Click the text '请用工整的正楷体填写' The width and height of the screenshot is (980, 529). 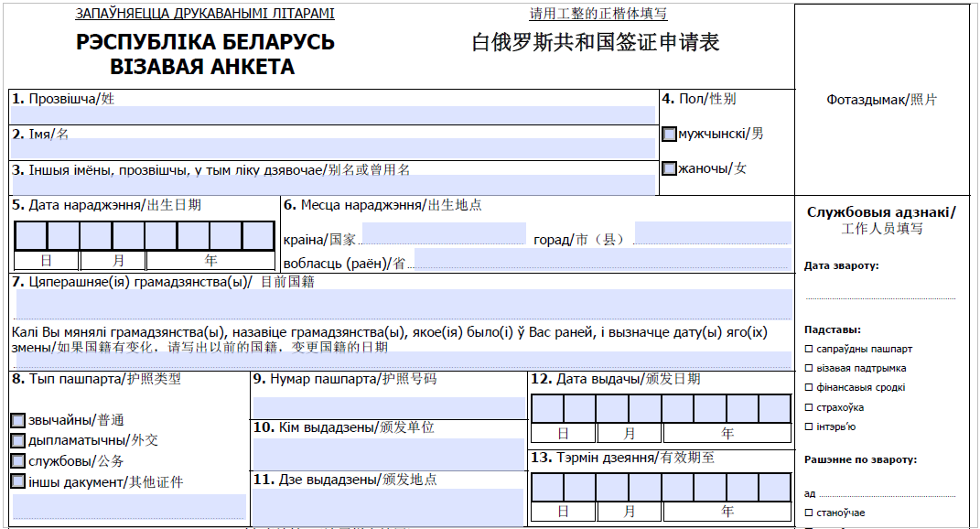[x=598, y=14]
